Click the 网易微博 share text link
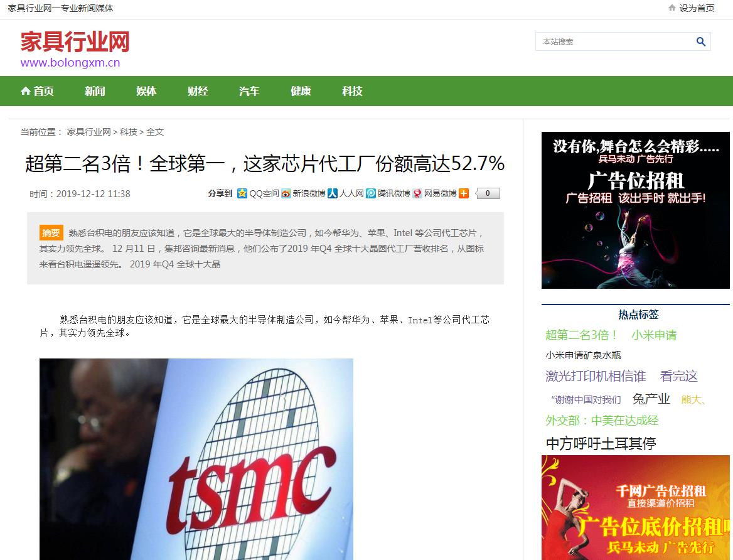 [x=441, y=193]
